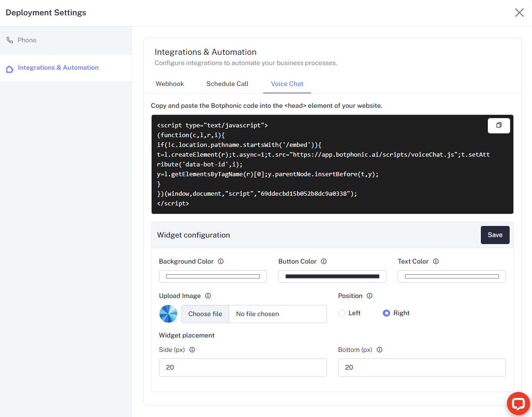Click the Text Color info icon
The width and height of the screenshot is (532, 417).
click(x=436, y=261)
